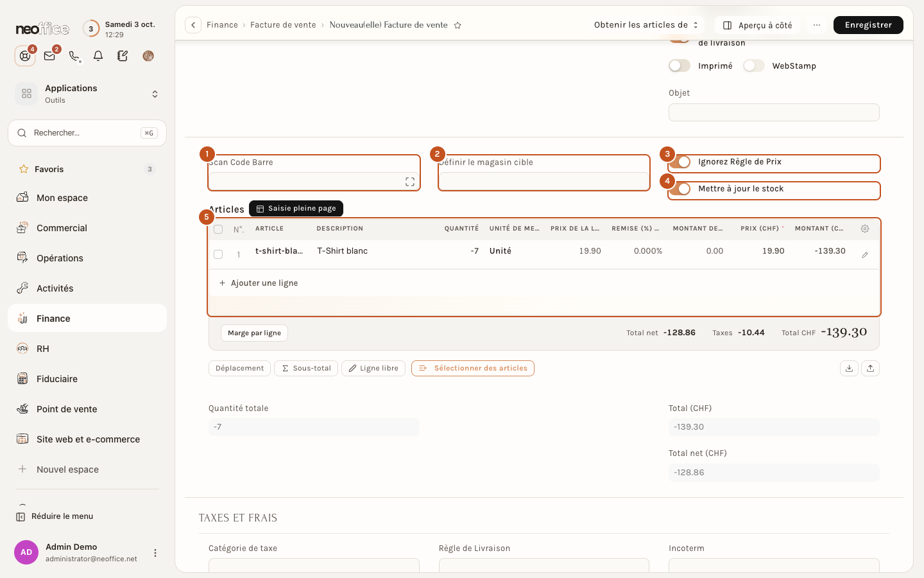
Task: Edit the t-shirt row with pencil icon
Action: coord(865,255)
